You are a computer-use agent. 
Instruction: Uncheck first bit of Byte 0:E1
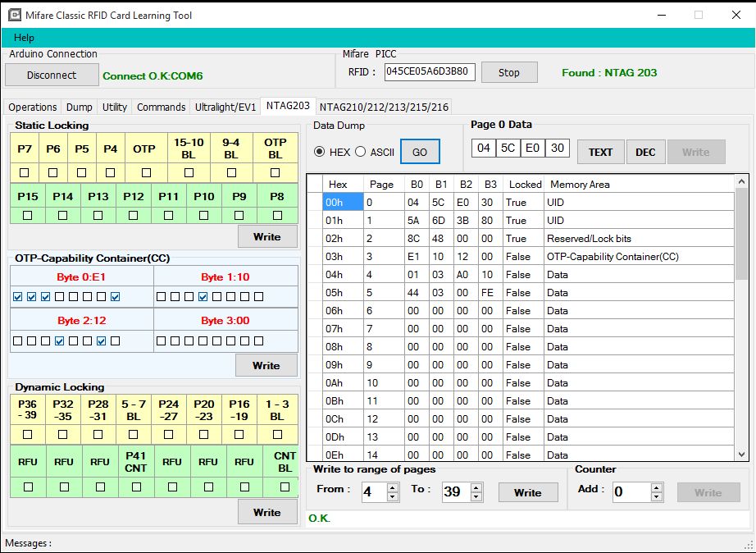coord(18,297)
